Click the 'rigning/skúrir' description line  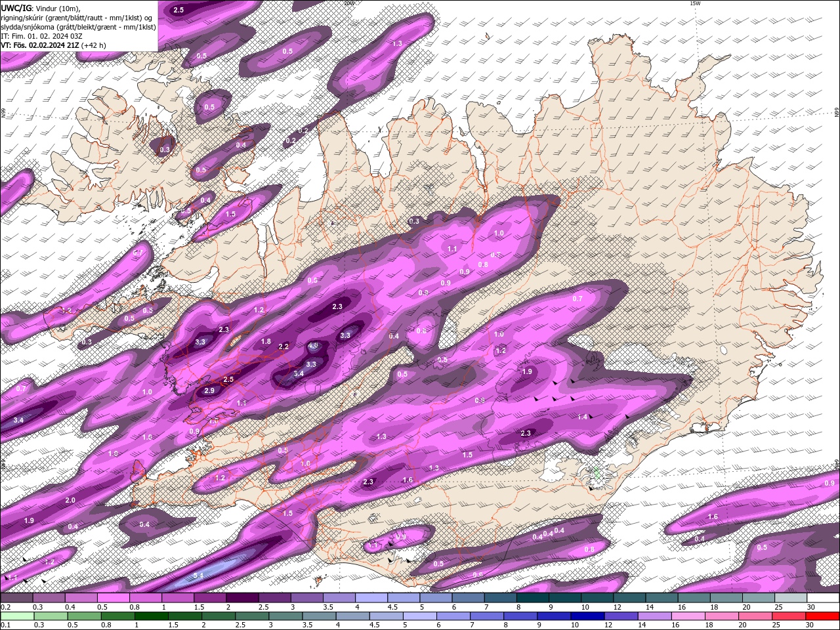pyautogui.click(x=77, y=18)
